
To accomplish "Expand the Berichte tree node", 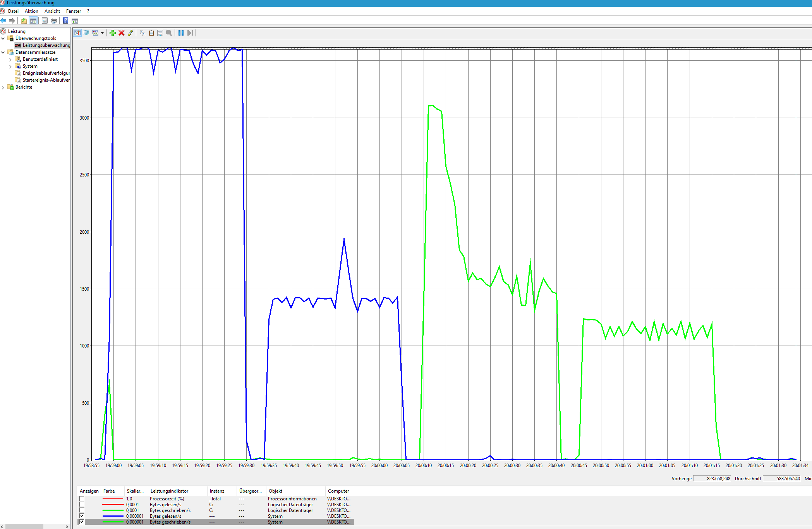I will (3, 87).
